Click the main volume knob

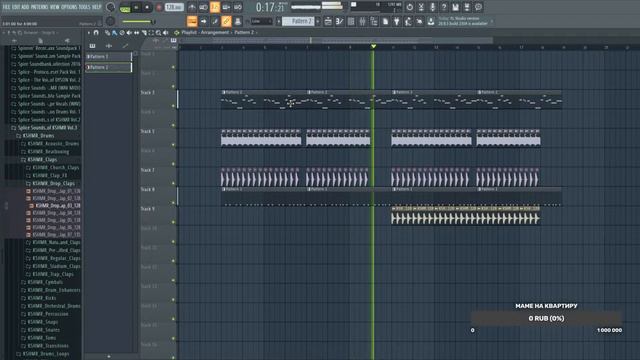point(110,7)
